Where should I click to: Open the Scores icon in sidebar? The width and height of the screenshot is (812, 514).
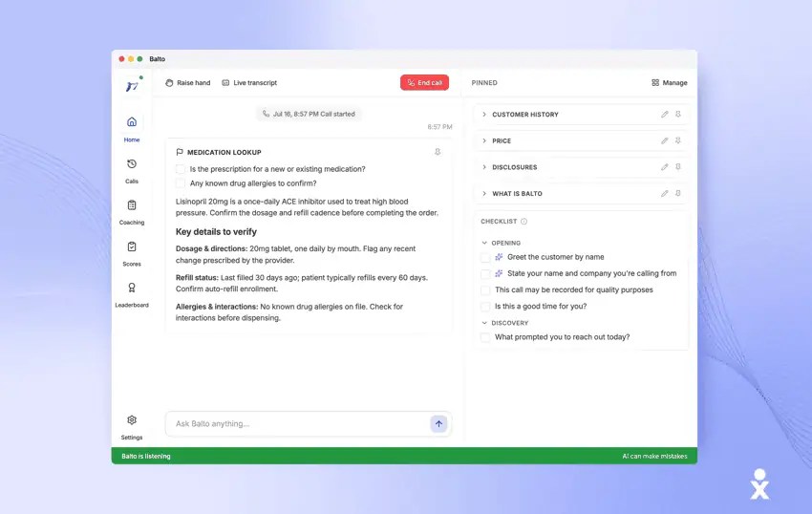click(132, 246)
